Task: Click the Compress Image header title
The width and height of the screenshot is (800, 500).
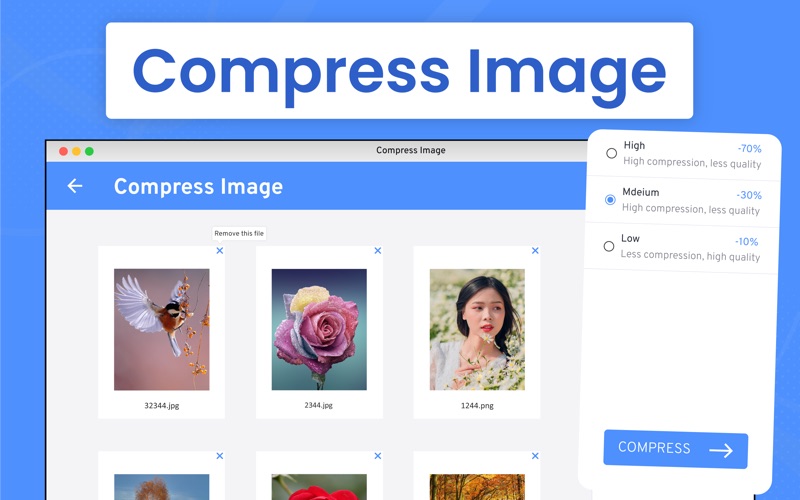Action: pos(198,187)
